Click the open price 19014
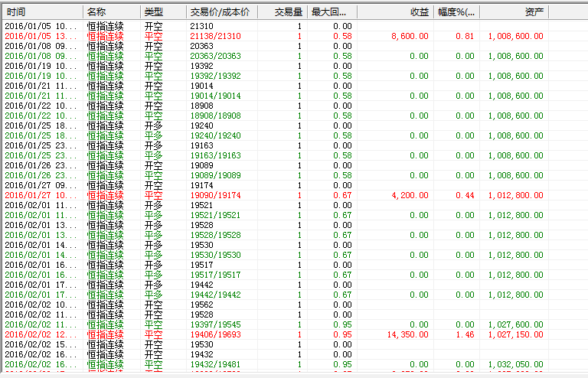Viewport: 588px width, 378px height. [202, 86]
